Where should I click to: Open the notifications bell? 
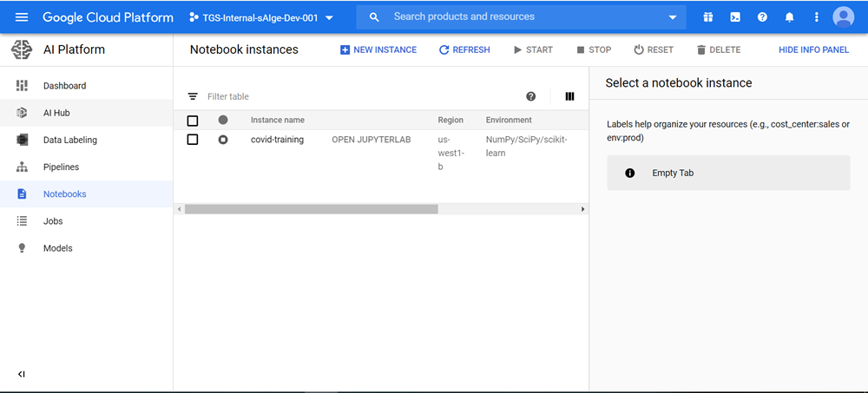click(x=789, y=17)
